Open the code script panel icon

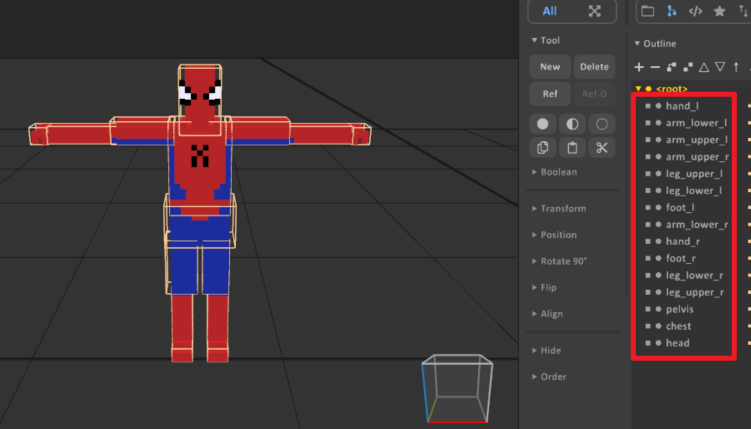coord(695,11)
